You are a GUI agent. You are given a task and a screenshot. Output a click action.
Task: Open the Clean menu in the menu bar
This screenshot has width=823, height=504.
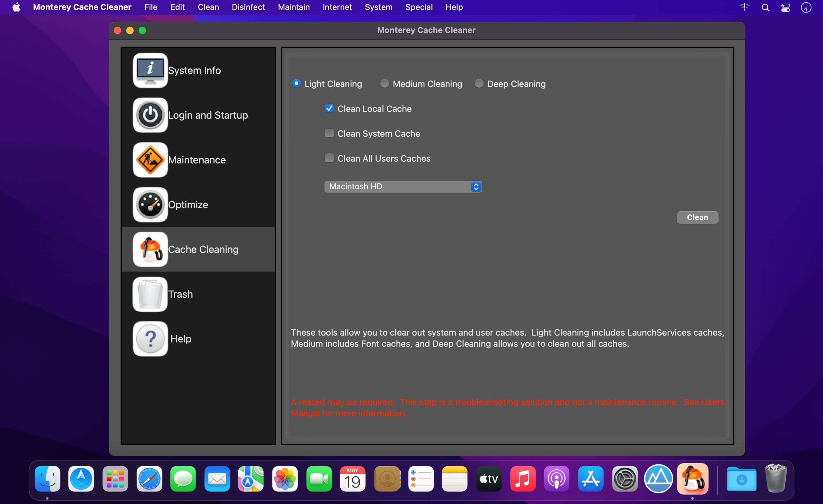click(x=208, y=7)
